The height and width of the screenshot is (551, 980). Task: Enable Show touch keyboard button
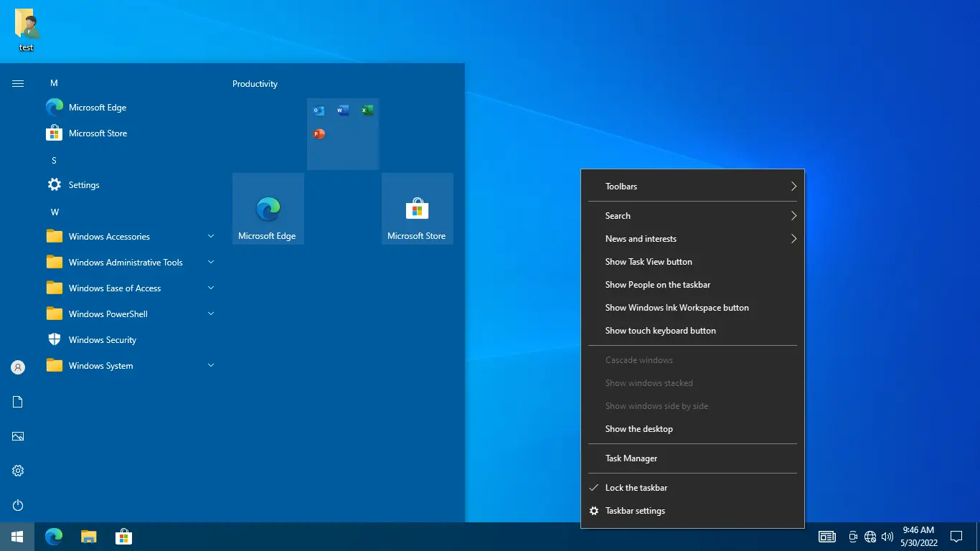(x=660, y=331)
